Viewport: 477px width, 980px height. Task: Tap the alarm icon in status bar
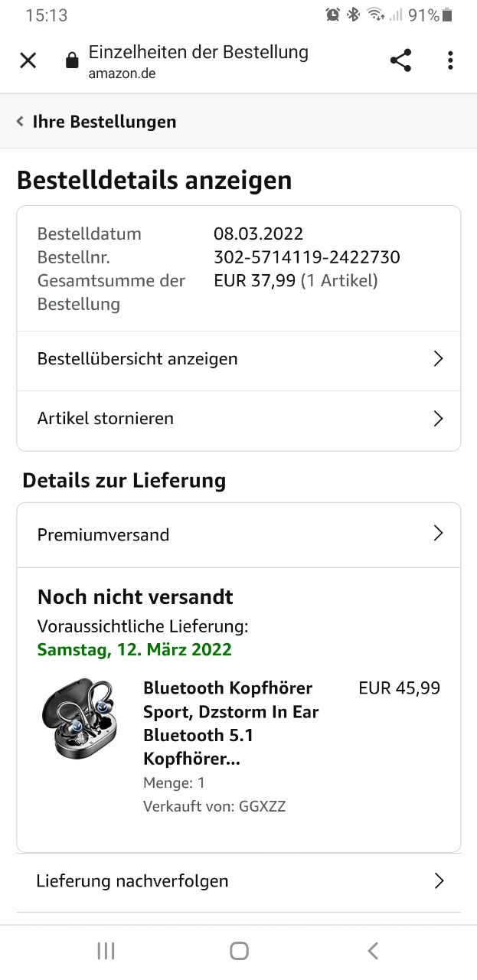coord(332,15)
